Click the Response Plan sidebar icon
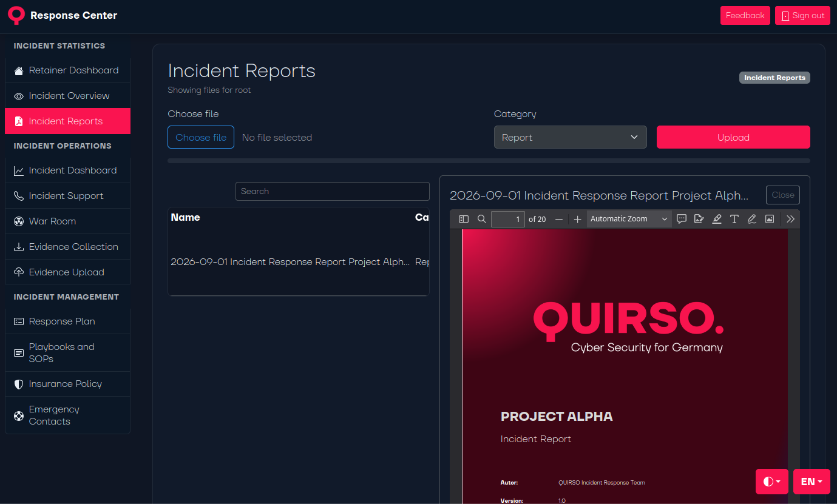 [19, 321]
